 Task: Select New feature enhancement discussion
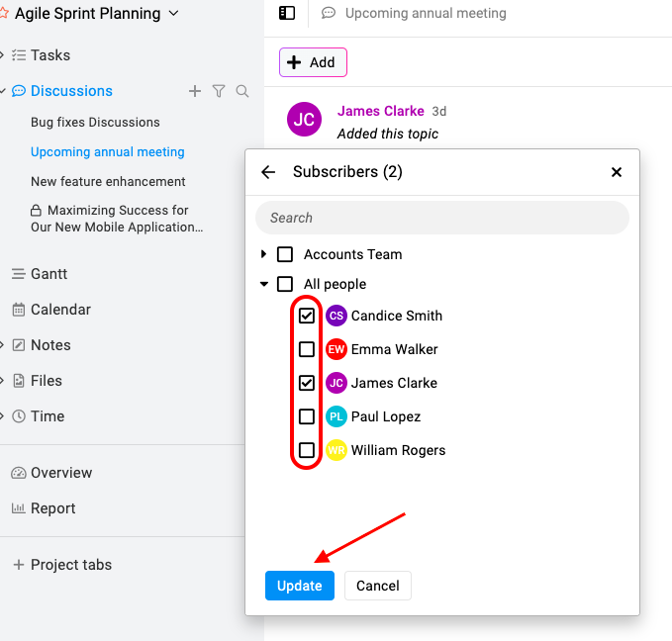point(108,181)
